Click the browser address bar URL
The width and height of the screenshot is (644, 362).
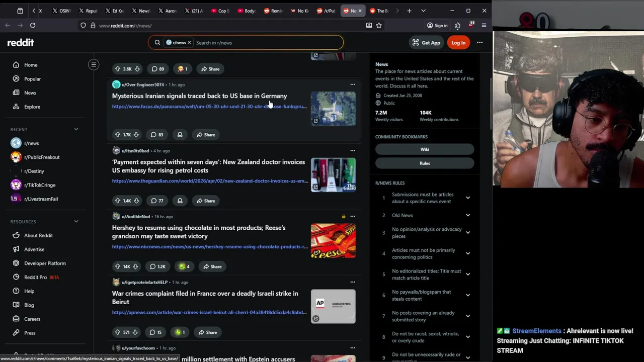point(125,25)
